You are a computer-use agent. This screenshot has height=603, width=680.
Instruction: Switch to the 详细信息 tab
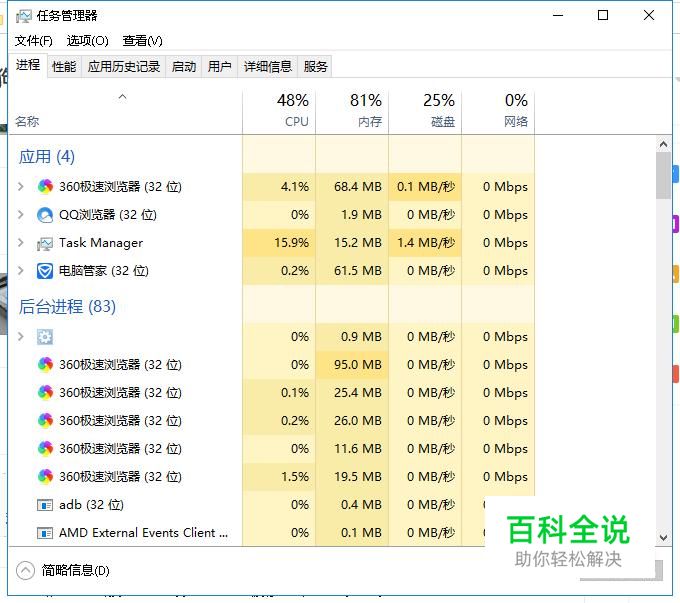[x=268, y=67]
